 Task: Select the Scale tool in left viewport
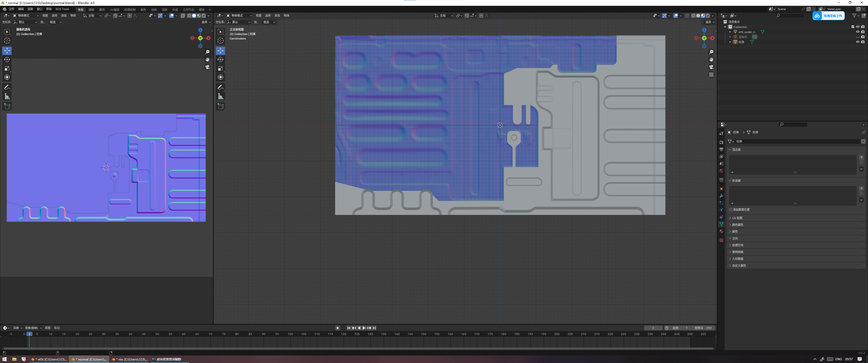tap(7, 68)
